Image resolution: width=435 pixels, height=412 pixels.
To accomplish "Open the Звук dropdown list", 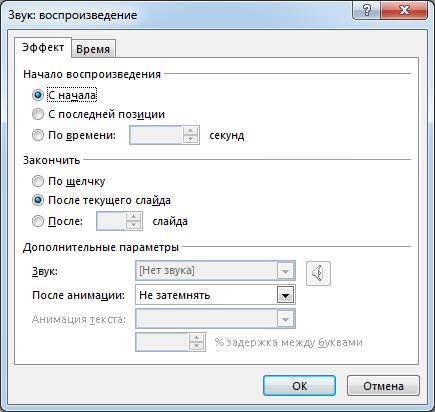I will click(215, 271).
